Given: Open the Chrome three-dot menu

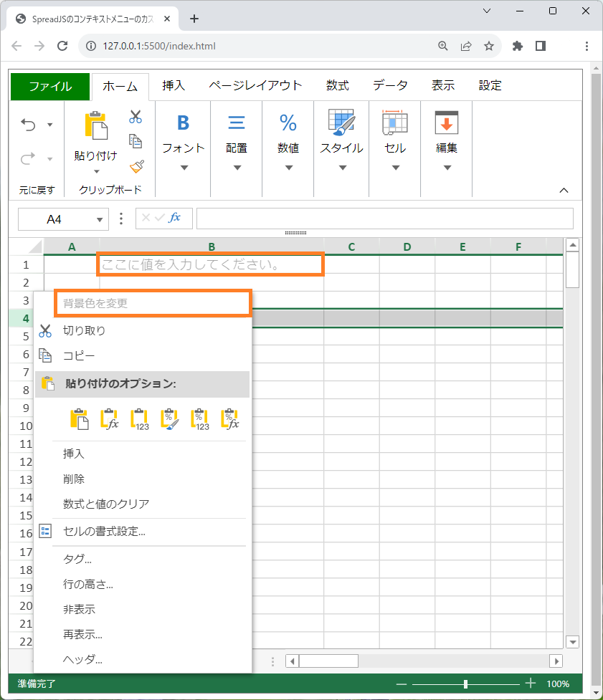Looking at the screenshot, I should 587,46.
